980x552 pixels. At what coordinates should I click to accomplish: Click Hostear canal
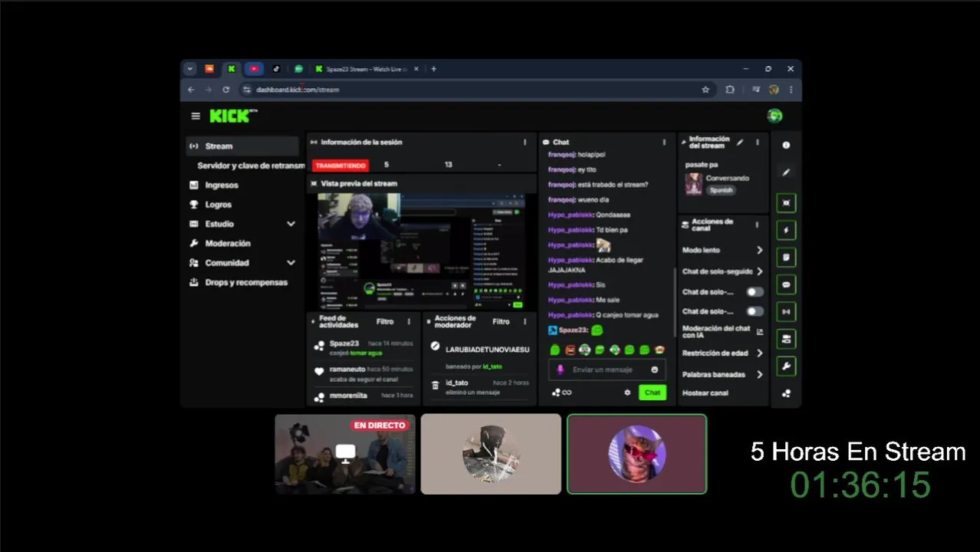tap(705, 393)
